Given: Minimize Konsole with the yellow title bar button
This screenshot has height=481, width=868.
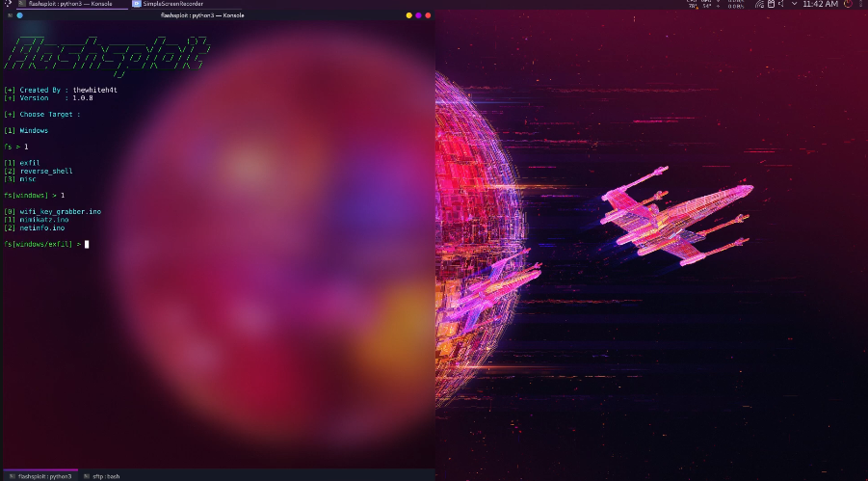Looking at the screenshot, I should point(409,15).
